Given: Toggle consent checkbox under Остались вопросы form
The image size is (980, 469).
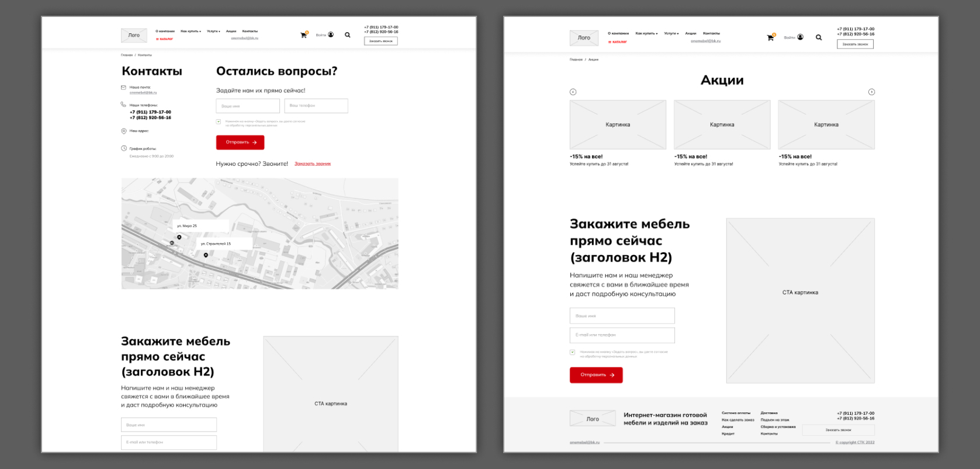Looking at the screenshot, I should 219,122.
